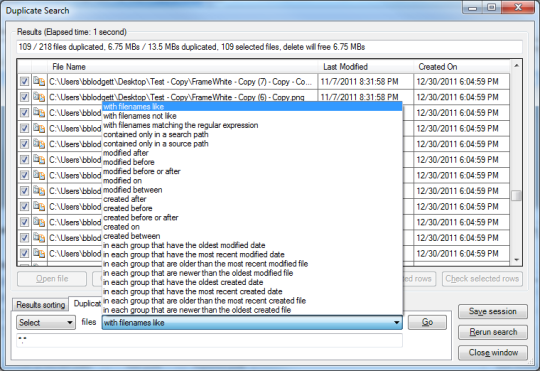Pick 'with filenames matching the regular expression'
The width and height of the screenshot is (540, 371).
click(x=252, y=125)
